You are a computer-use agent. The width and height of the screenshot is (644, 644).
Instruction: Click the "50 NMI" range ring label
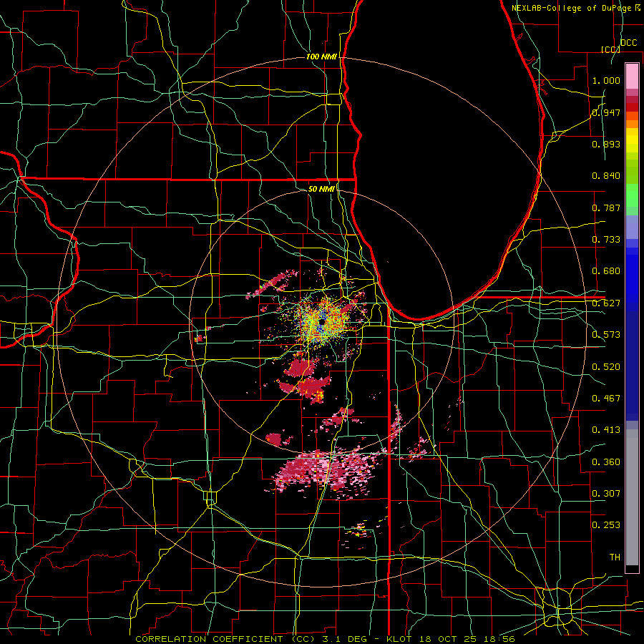coord(321,189)
